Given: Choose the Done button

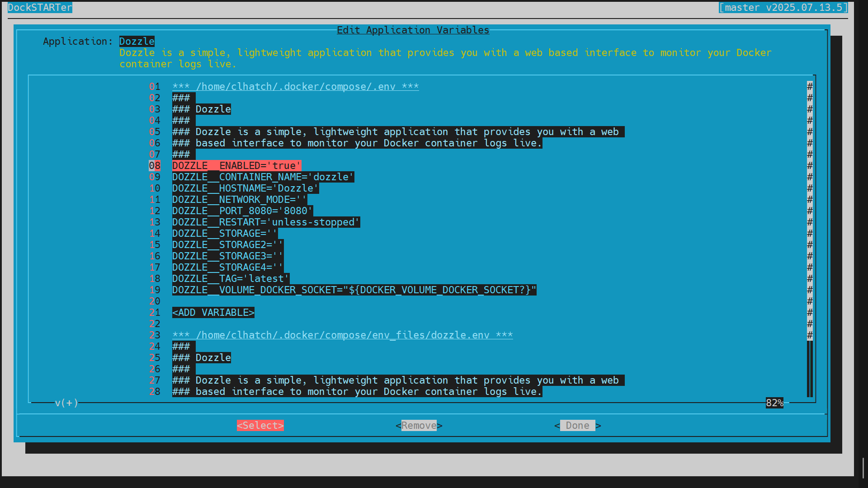Looking at the screenshot, I should (x=578, y=426).
